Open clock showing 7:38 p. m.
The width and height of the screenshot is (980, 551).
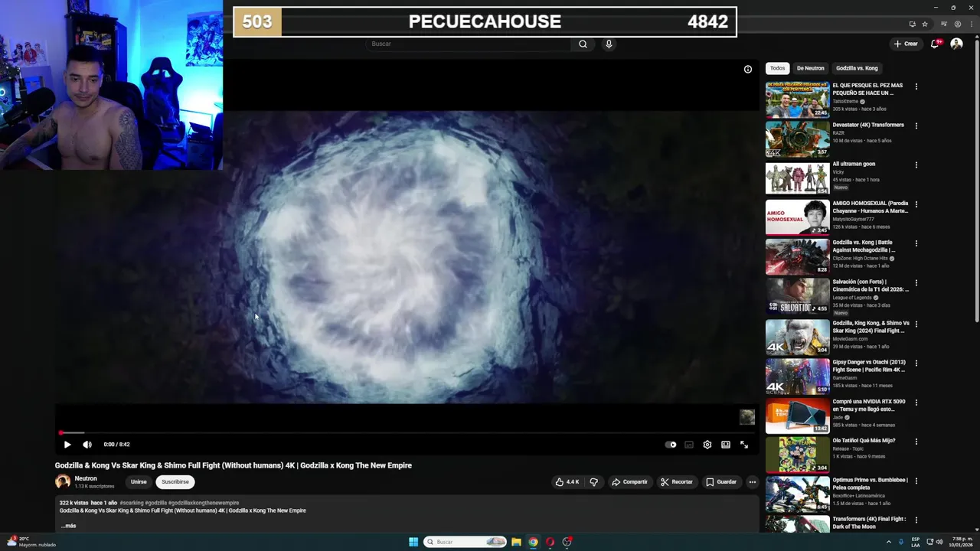pyautogui.click(x=962, y=542)
